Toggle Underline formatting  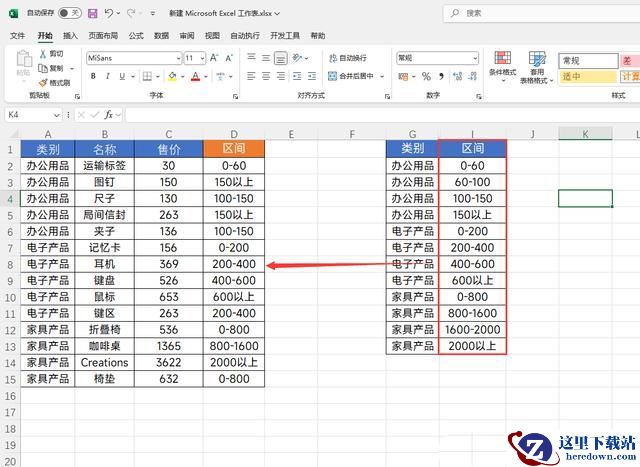click(122, 76)
